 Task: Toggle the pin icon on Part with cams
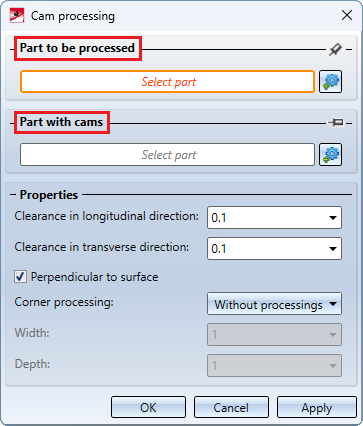pos(336,123)
